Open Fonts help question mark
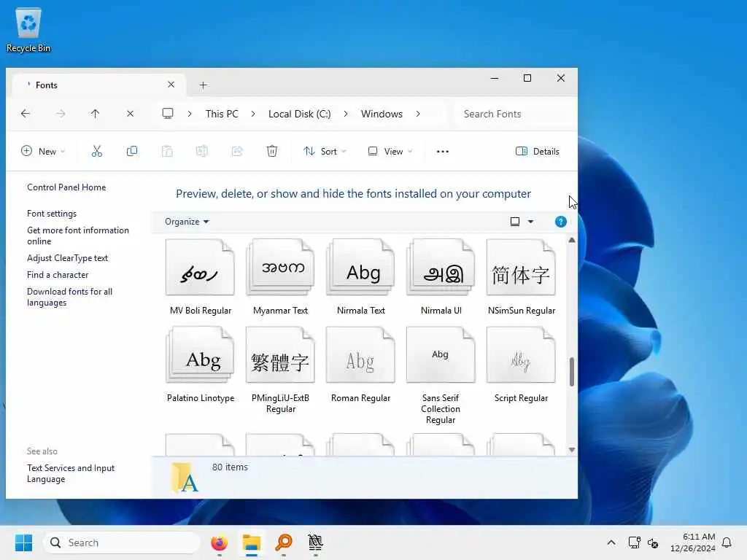 [561, 222]
